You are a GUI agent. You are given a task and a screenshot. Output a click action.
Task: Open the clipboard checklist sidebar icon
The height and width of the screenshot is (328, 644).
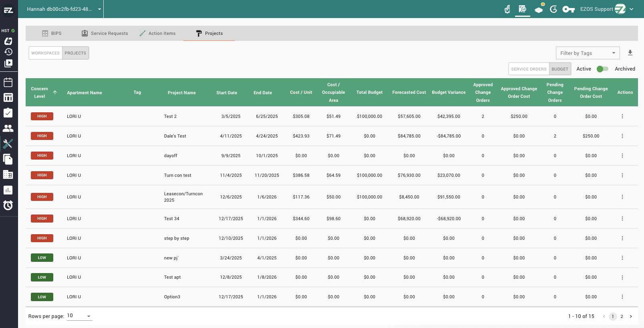point(8,113)
